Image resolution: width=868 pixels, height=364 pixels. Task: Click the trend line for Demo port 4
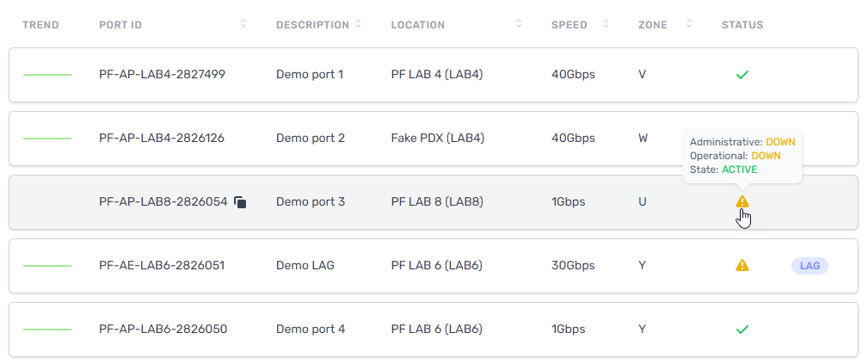pos(47,330)
